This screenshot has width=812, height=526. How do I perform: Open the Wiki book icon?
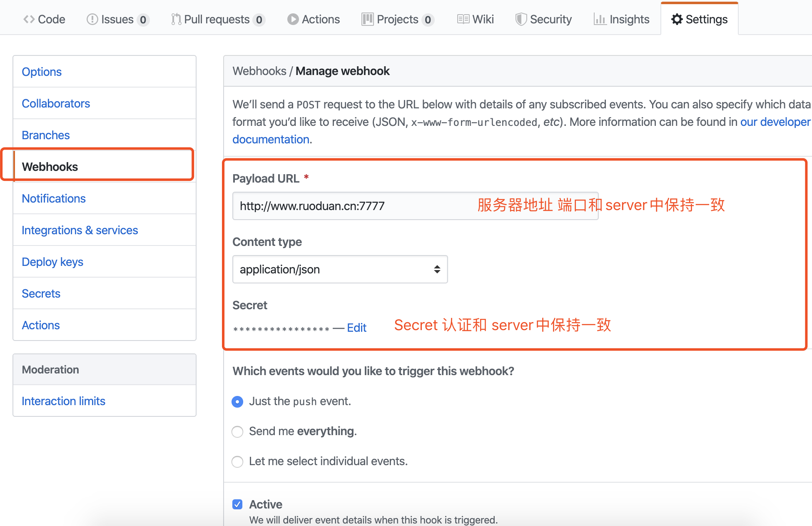tap(463, 19)
